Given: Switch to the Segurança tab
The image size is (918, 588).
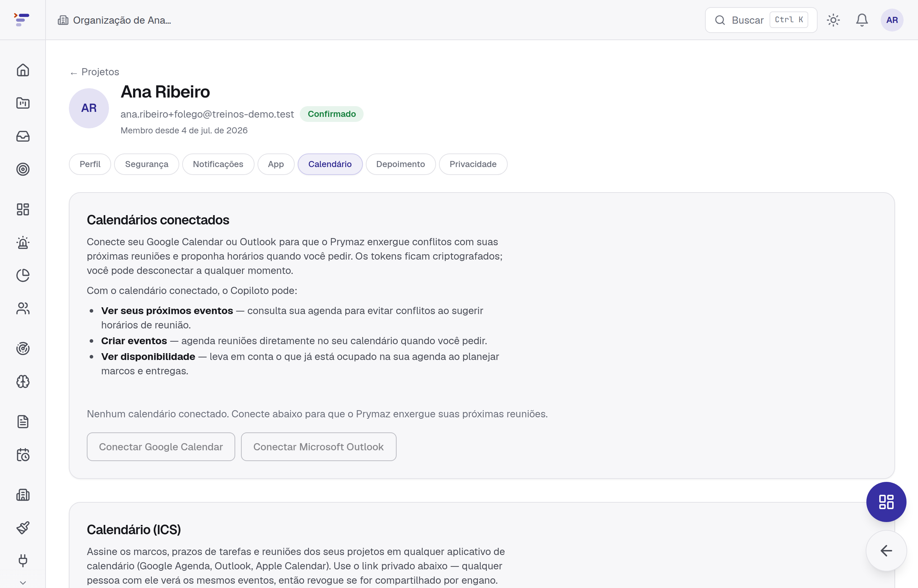Looking at the screenshot, I should (x=147, y=164).
